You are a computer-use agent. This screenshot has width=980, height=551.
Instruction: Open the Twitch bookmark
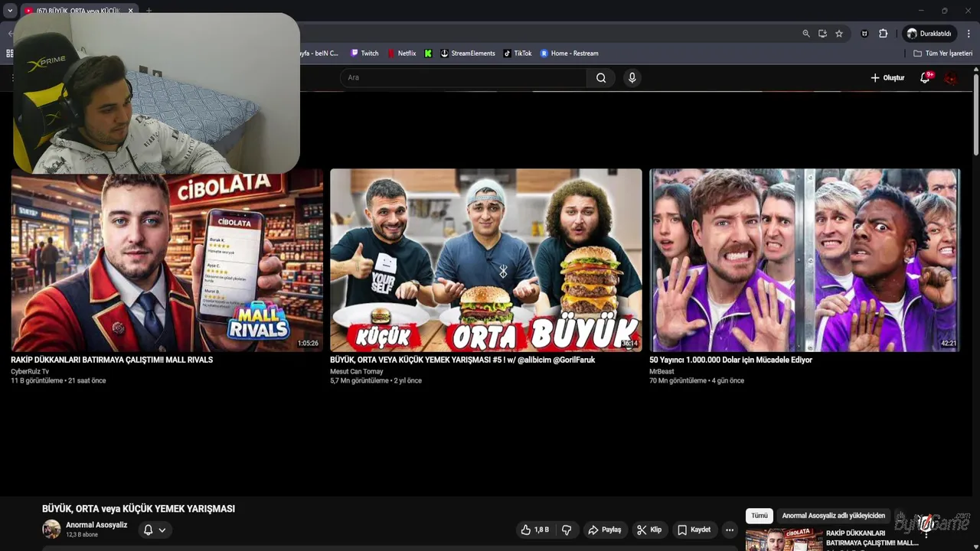(x=364, y=54)
